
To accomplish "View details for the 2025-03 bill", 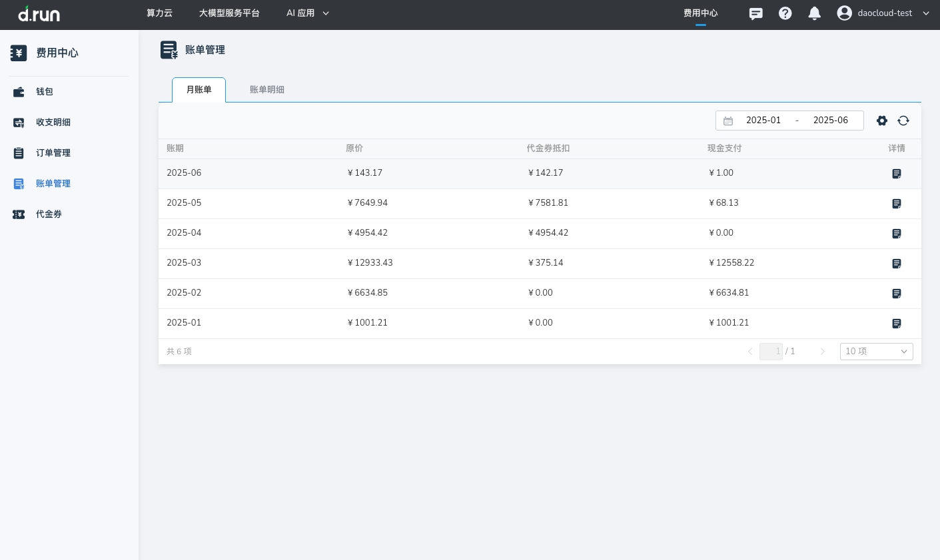I will coord(897,264).
